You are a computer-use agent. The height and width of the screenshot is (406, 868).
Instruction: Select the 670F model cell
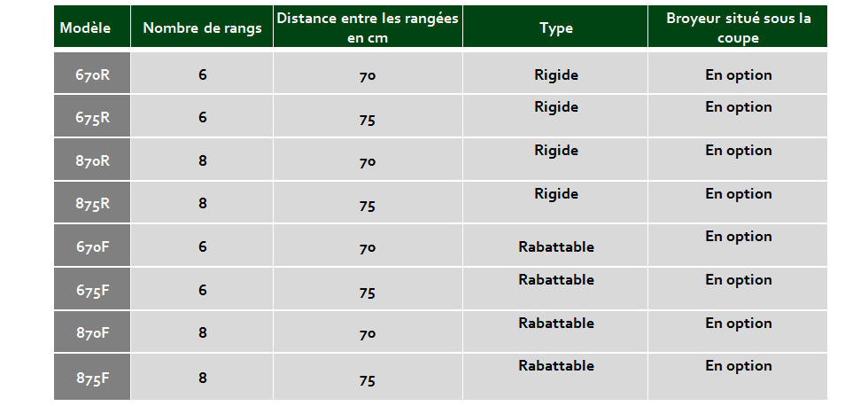(92, 246)
